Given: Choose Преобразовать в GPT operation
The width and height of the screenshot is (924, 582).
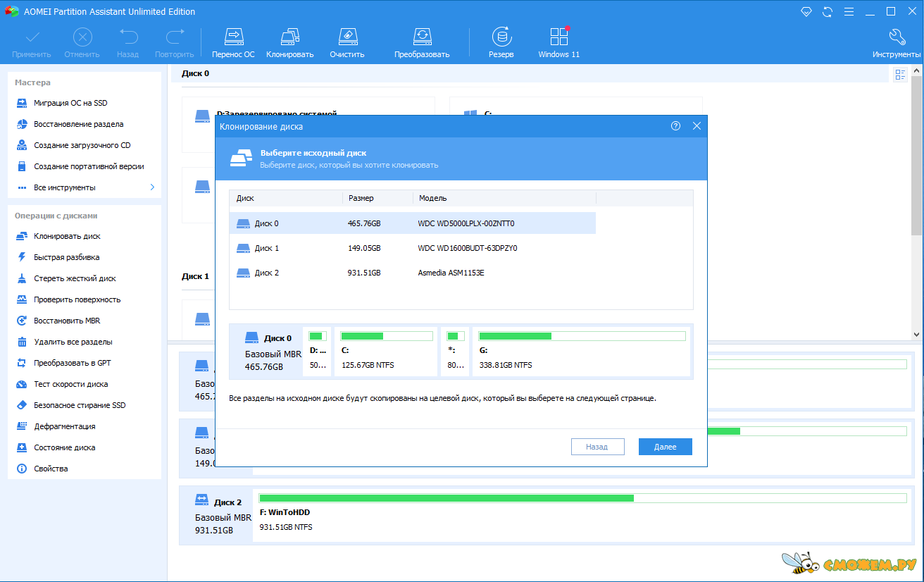Looking at the screenshot, I should click(x=72, y=363).
